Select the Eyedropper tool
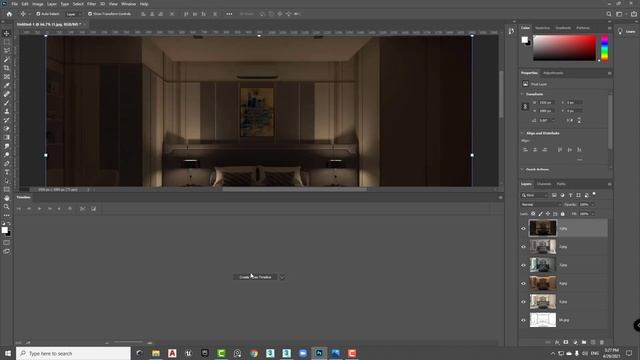Viewport: 640px width, 360px height. (7, 85)
